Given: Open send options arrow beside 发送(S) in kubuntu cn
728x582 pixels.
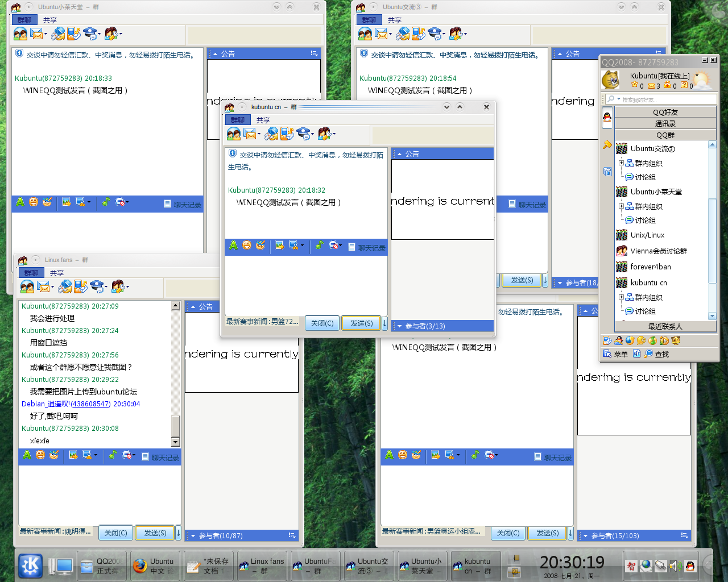Looking at the screenshot, I should coord(384,323).
